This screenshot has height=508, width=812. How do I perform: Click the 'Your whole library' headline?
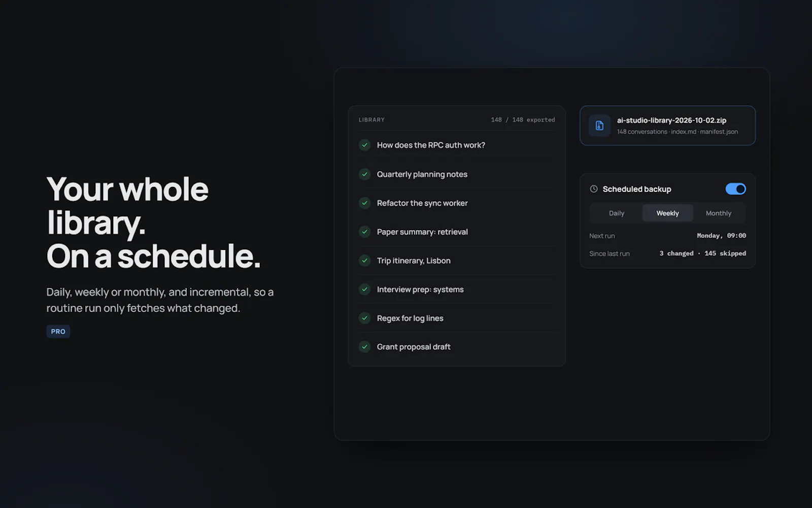(x=153, y=222)
